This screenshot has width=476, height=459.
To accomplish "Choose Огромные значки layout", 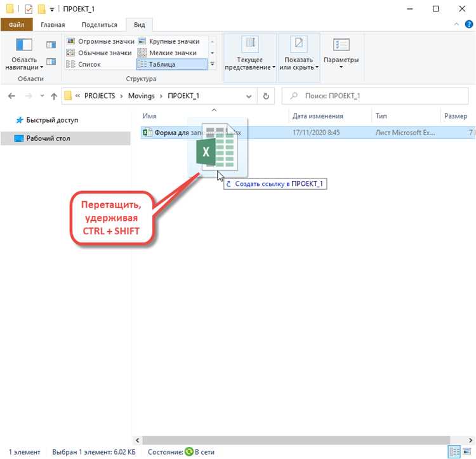I will coord(100,41).
